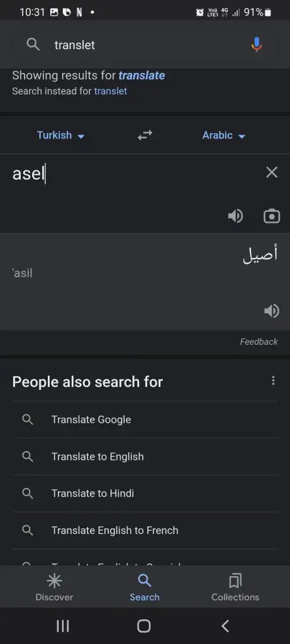Open People also search for options menu
290x644 pixels.
(x=273, y=380)
